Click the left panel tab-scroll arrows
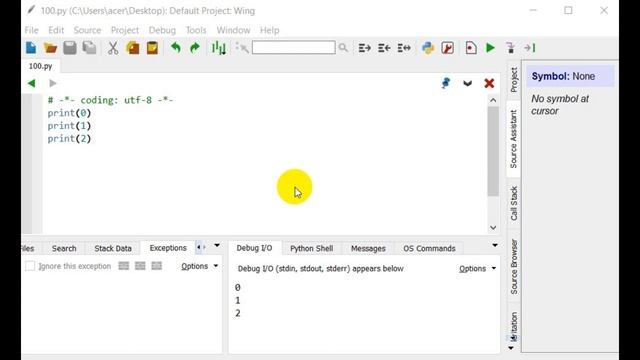The image size is (640, 360). pos(201,247)
